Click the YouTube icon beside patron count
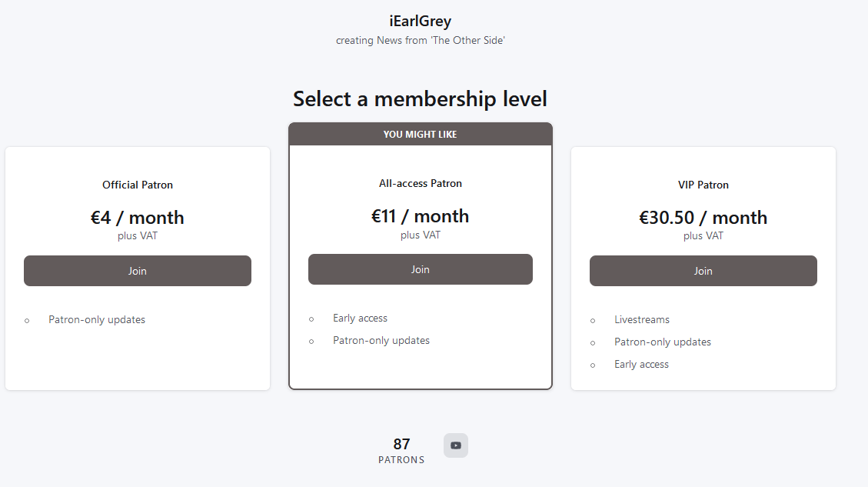Image resolution: width=868 pixels, height=487 pixels. pyautogui.click(x=456, y=445)
